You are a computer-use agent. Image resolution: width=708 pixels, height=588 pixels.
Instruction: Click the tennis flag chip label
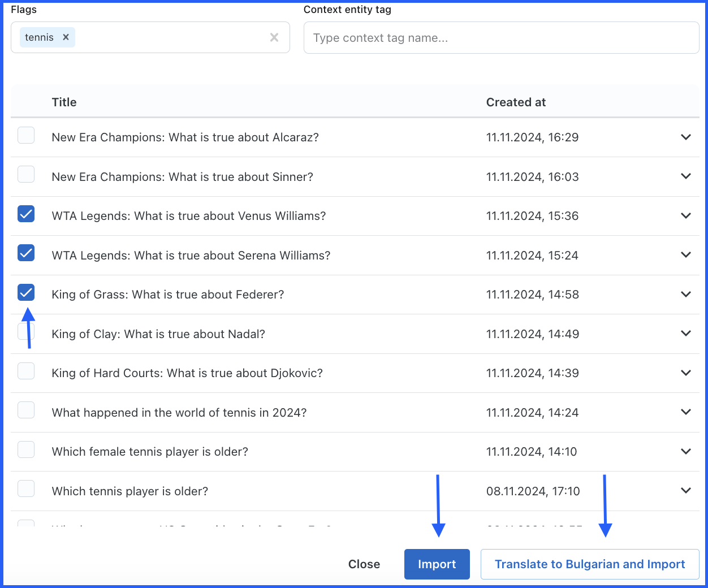click(x=39, y=37)
